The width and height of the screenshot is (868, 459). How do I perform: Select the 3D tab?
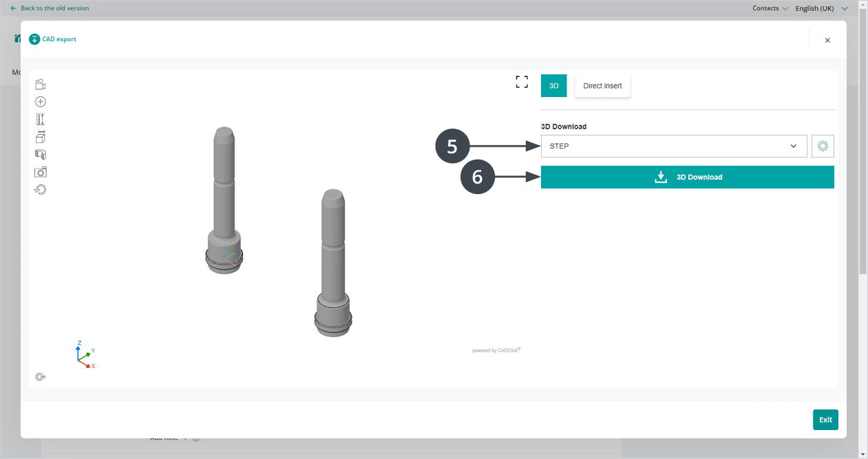pos(553,85)
